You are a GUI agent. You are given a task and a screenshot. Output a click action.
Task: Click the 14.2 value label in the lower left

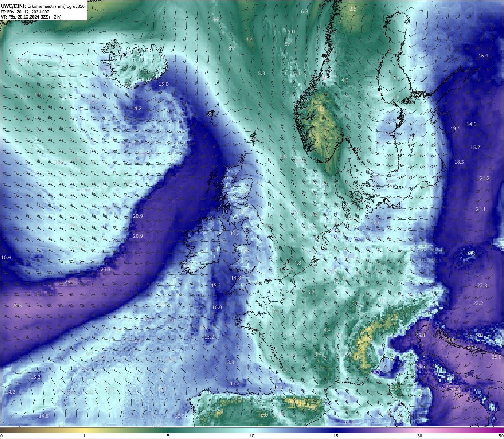pyautogui.click(x=10, y=392)
